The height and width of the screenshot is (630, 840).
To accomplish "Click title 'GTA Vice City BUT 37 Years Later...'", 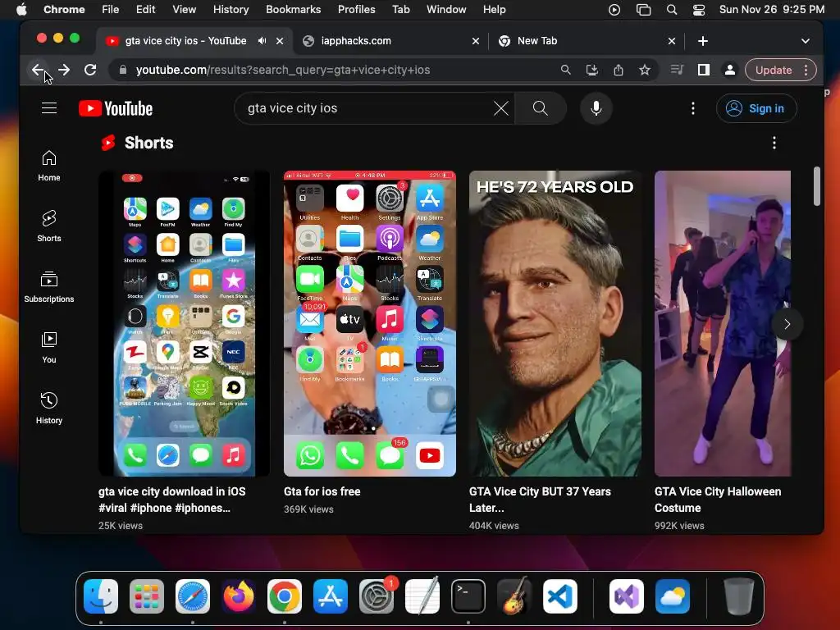I will pyautogui.click(x=540, y=500).
